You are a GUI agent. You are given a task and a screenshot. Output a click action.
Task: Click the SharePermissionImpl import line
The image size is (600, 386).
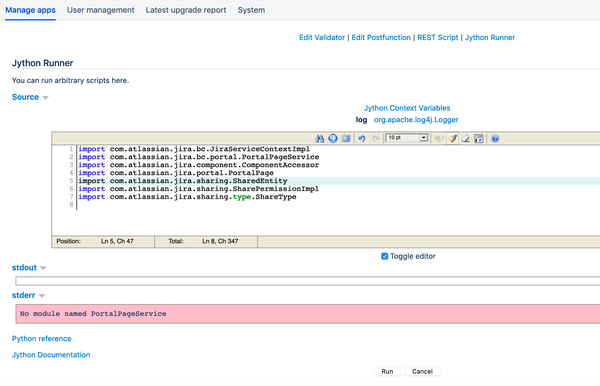coord(199,189)
